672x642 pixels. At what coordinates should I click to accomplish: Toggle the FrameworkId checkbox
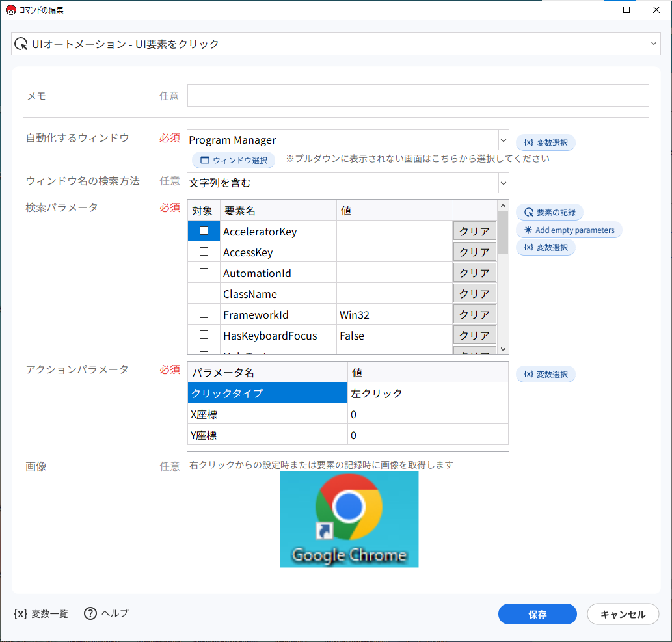204,314
